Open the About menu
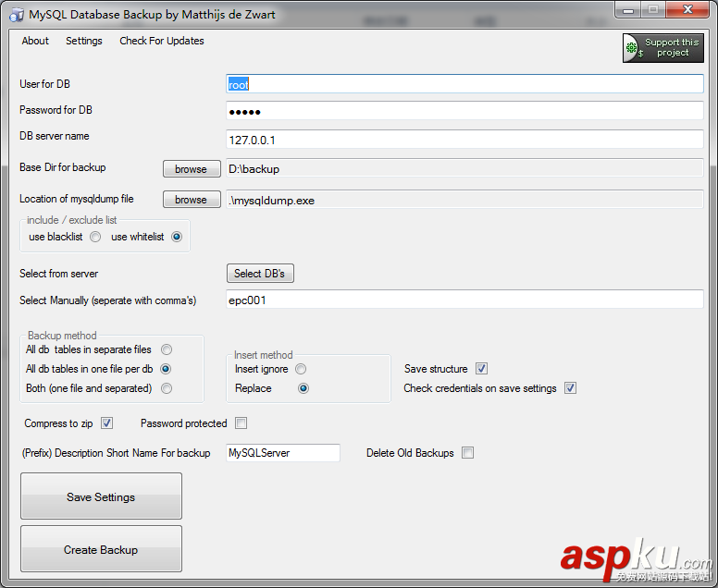 (x=35, y=41)
